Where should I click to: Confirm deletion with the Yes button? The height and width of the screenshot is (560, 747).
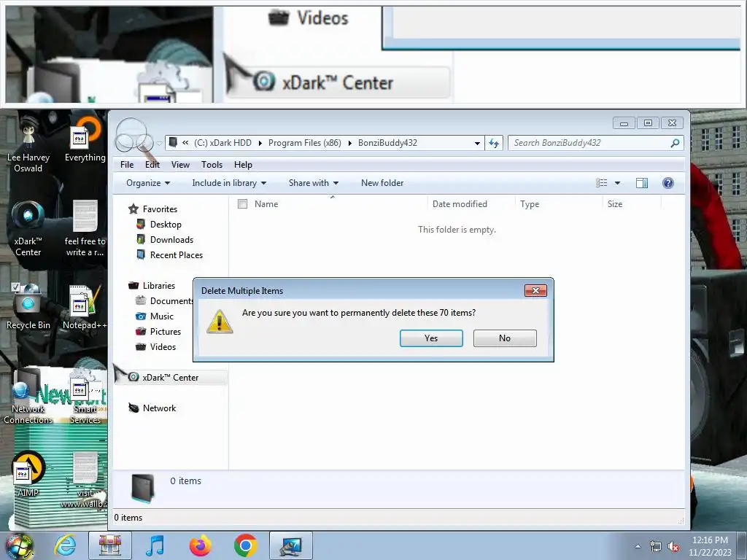click(431, 338)
